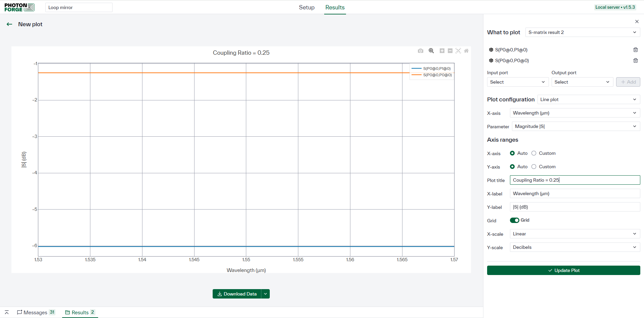Switch to the Results tab at top
644x318 pixels.
pyautogui.click(x=335, y=7)
